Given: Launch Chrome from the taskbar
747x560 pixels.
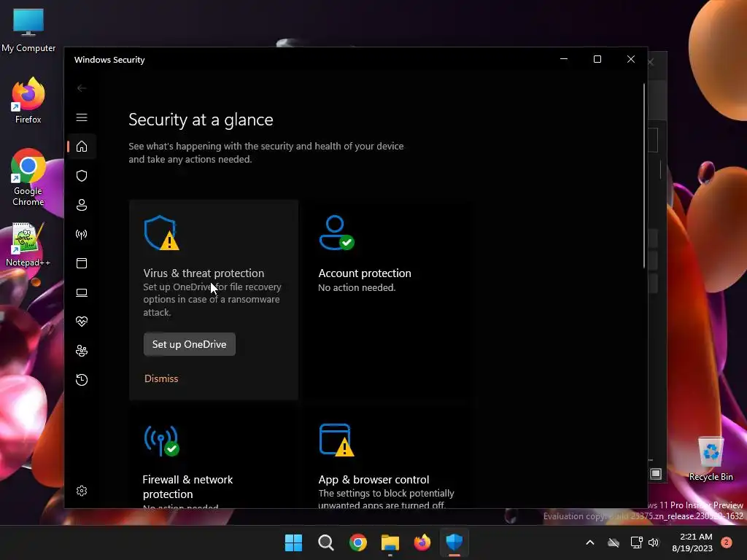Looking at the screenshot, I should click(357, 542).
